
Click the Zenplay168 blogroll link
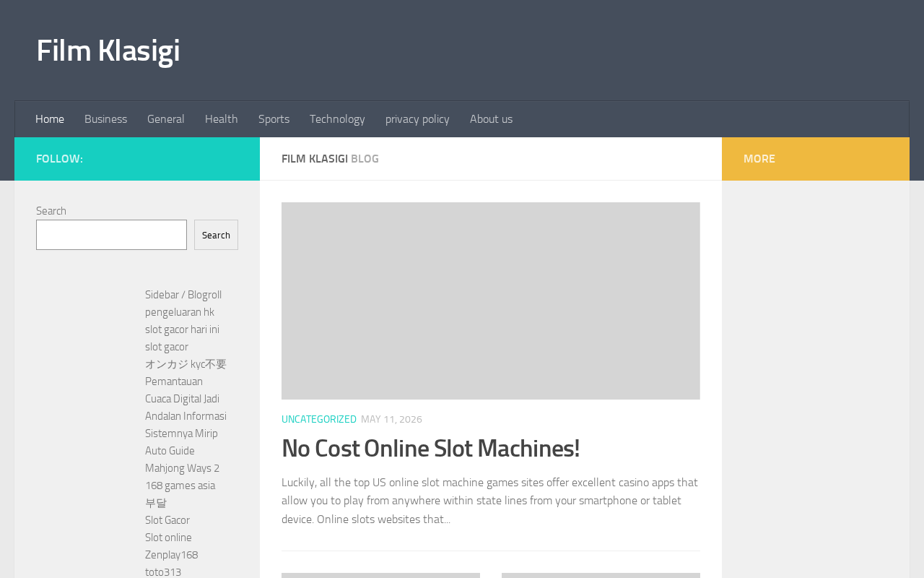[171, 555]
